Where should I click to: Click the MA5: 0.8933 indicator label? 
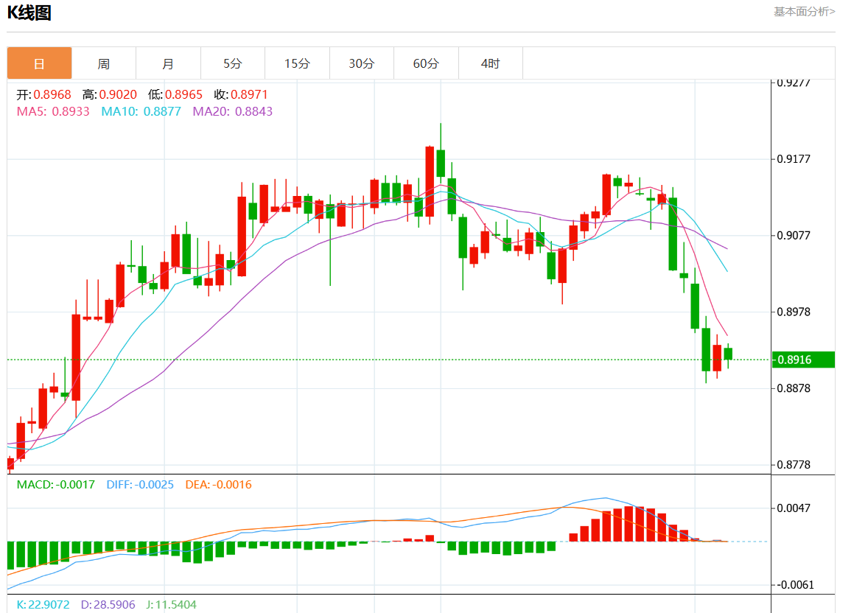point(53,111)
